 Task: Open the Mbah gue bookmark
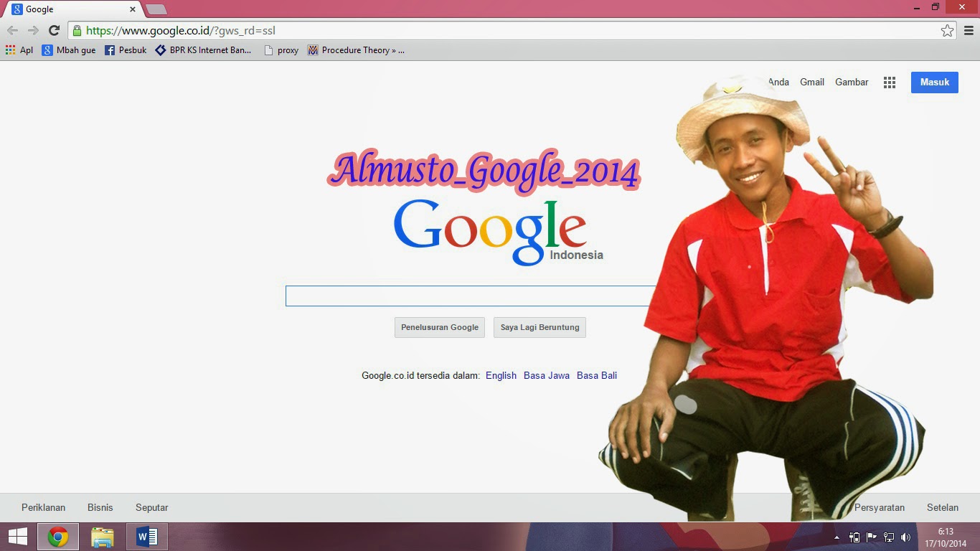[69, 50]
